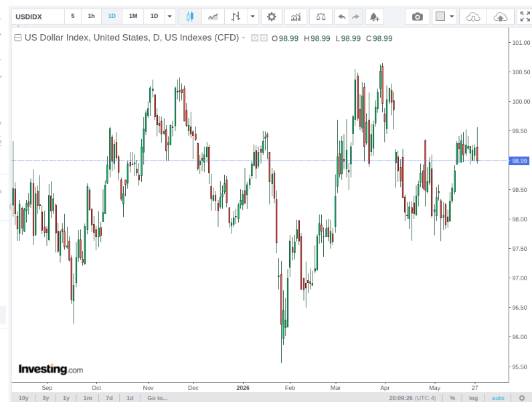Viewport: 532px width, 402px height.
Task: Select the bar chart style icon
Action: pyautogui.click(x=236, y=16)
